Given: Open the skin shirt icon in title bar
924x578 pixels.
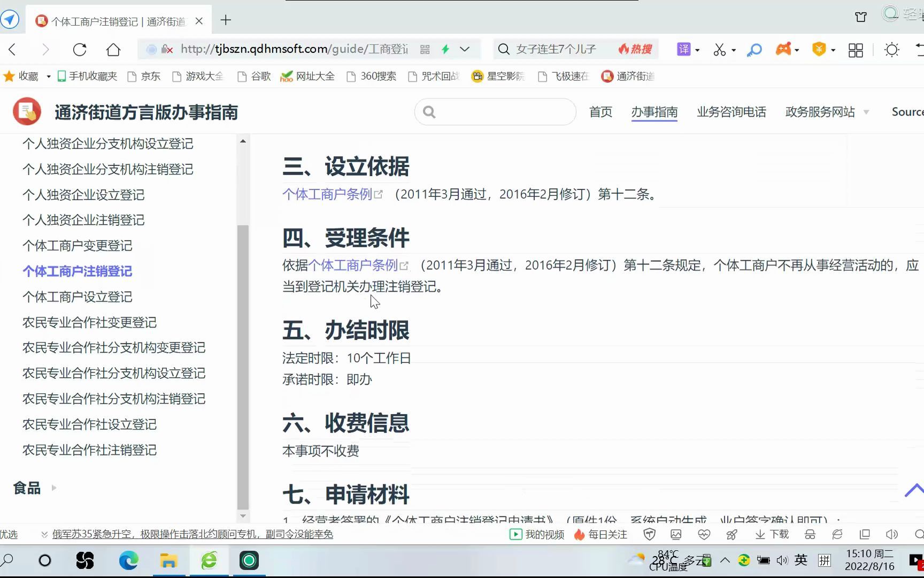Looking at the screenshot, I should tap(861, 17).
